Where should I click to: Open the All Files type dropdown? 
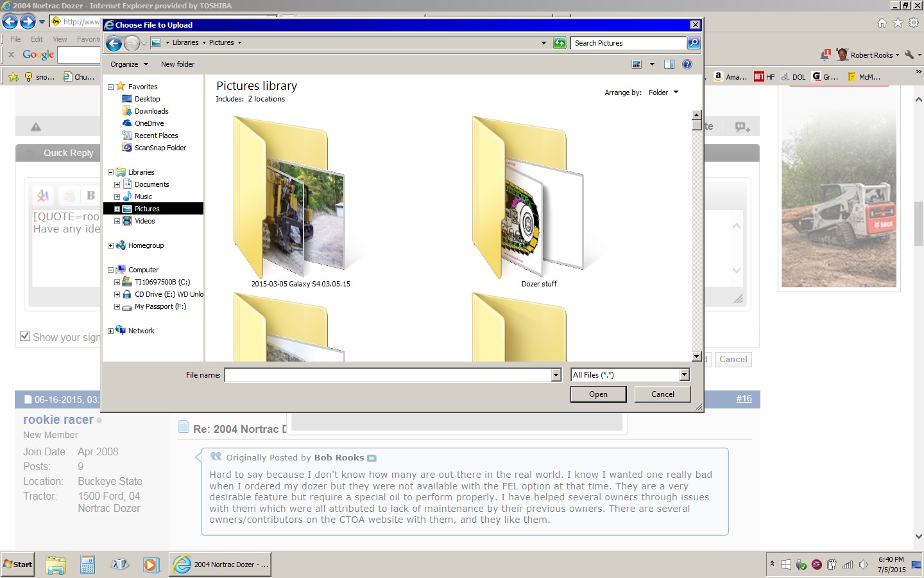(684, 375)
